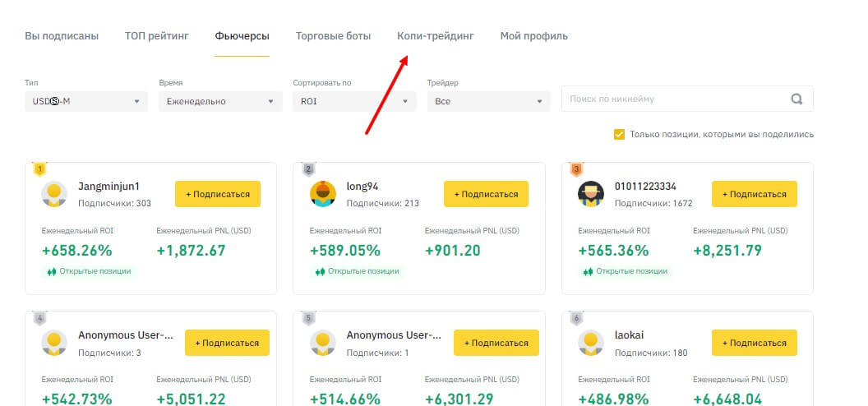Click Jangminjun1's avatar icon
This screenshot has height=406, width=868.
(x=54, y=194)
